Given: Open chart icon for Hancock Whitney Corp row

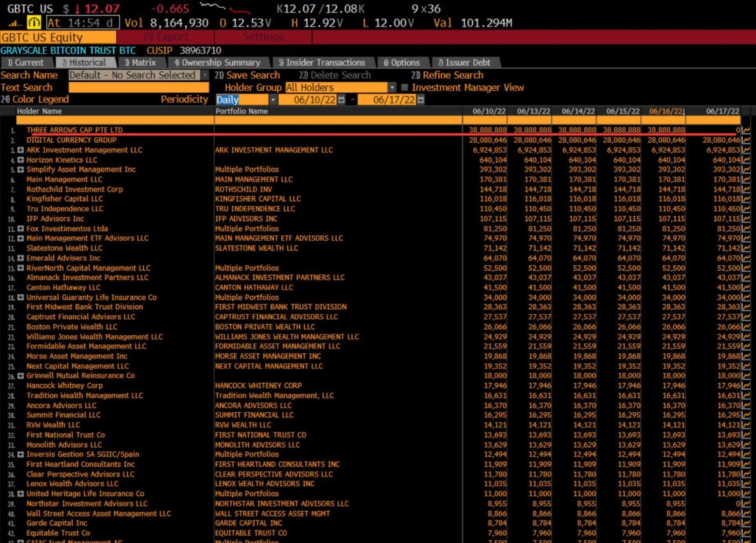Looking at the screenshot, I should click(746, 386).
